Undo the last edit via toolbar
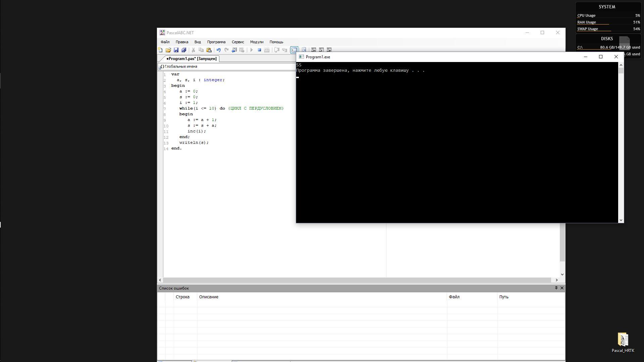Screen dimensions: 644x362 click(218, 50)
